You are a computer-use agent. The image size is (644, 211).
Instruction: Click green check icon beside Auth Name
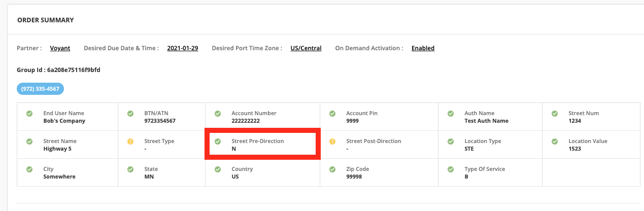[x=451, y=114]
